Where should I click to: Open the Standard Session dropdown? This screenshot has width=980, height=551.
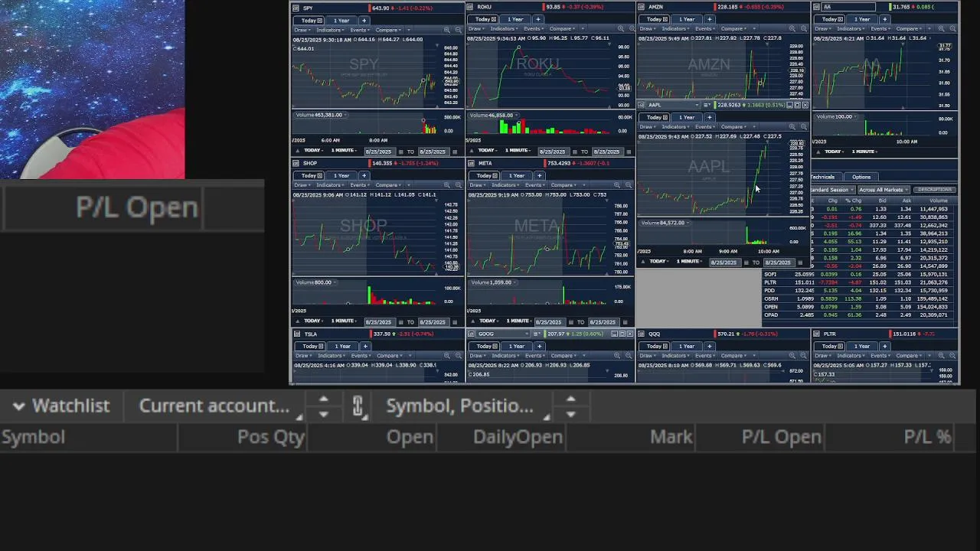831,190
